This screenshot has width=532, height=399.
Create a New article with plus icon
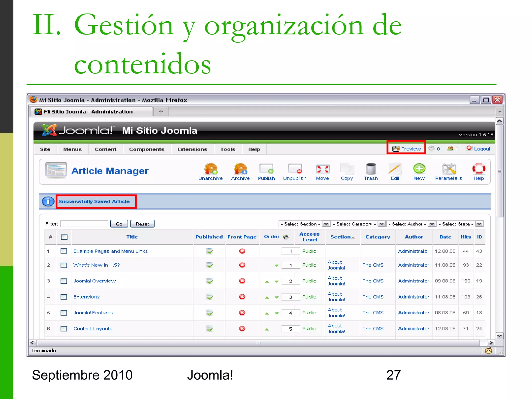[419, 169]
